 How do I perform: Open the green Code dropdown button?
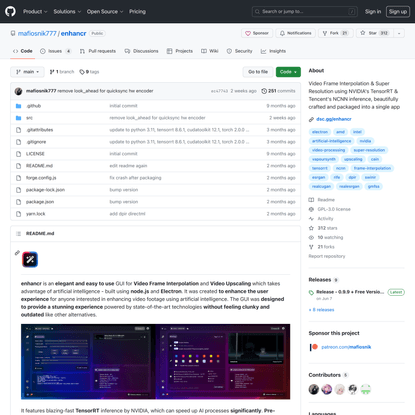(288, 72)
